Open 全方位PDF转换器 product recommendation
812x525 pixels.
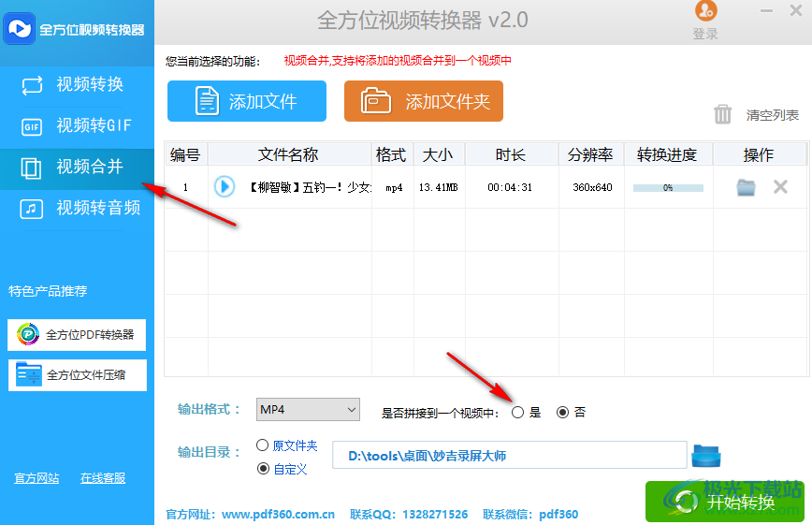click(x=77, y=335)
